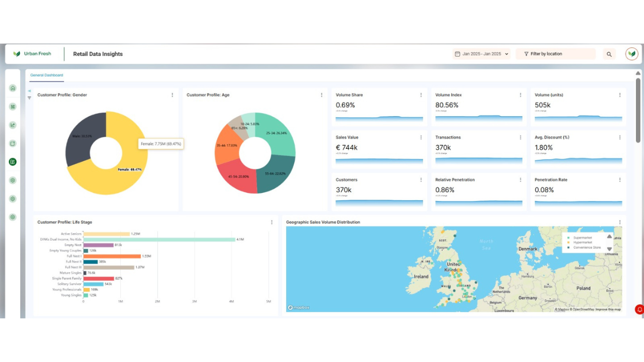The height and width of the screenshot is (362, 644).
Task: Open the Jan 2025 date range dropdown
Action: [x=482, y=54]
